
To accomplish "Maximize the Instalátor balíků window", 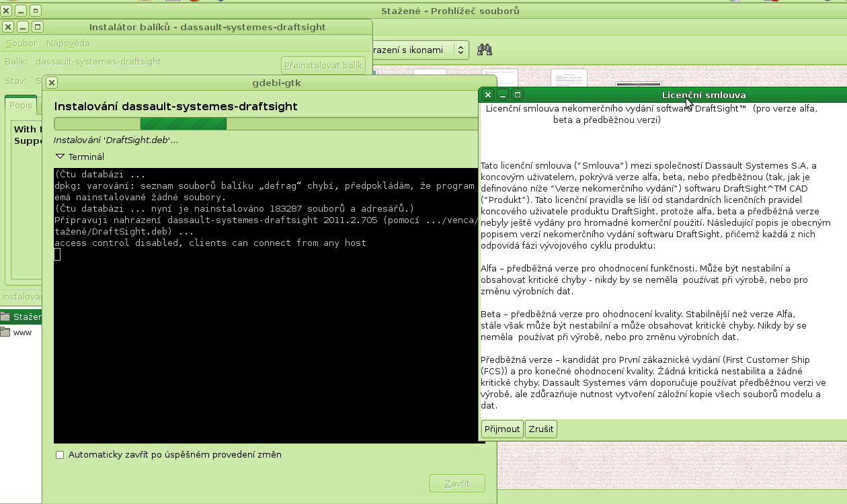I will point(38,27).
